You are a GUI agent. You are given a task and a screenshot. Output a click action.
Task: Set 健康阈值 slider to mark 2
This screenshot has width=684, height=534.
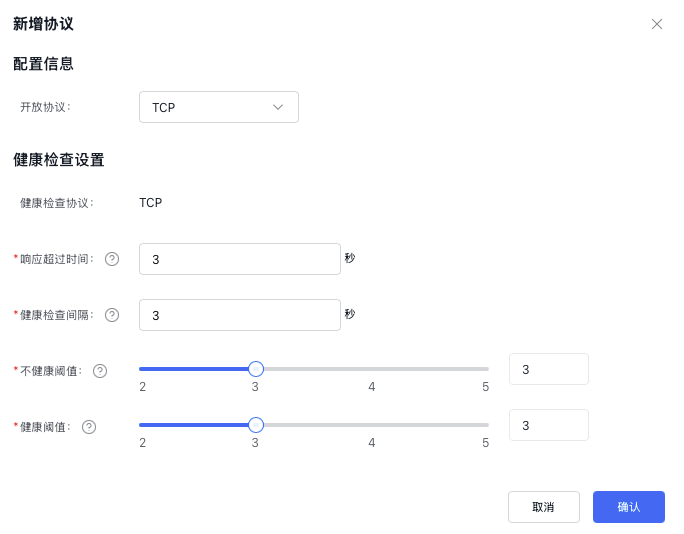click(x=141, y=425)
